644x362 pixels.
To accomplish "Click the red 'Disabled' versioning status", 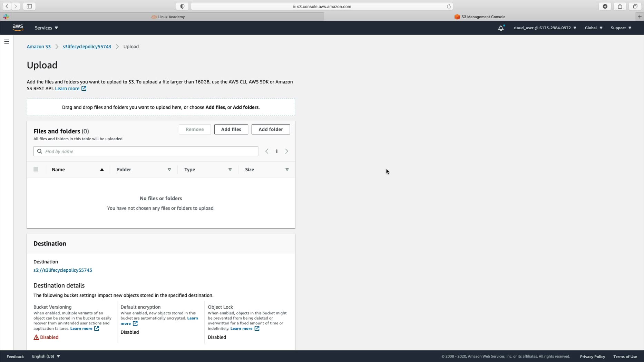I will tap(49, 338).
